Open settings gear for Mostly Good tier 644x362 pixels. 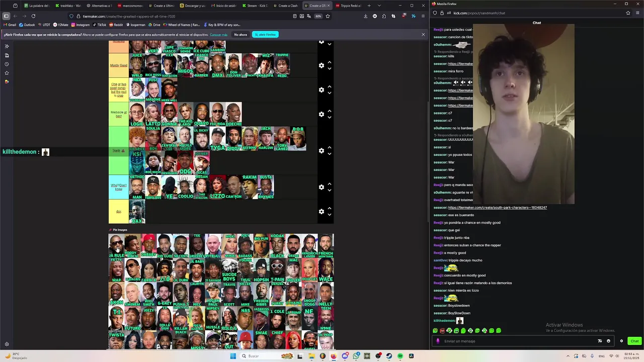pos(321,65)
